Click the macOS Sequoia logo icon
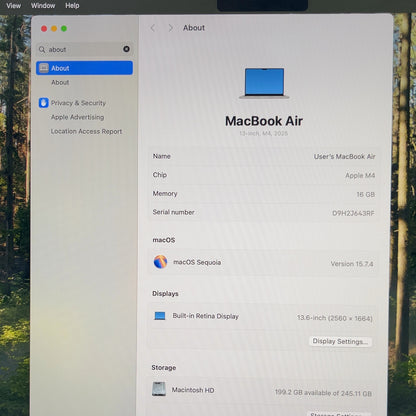The width and height of the screenshot is (416, 416). [x=160, y=262]
